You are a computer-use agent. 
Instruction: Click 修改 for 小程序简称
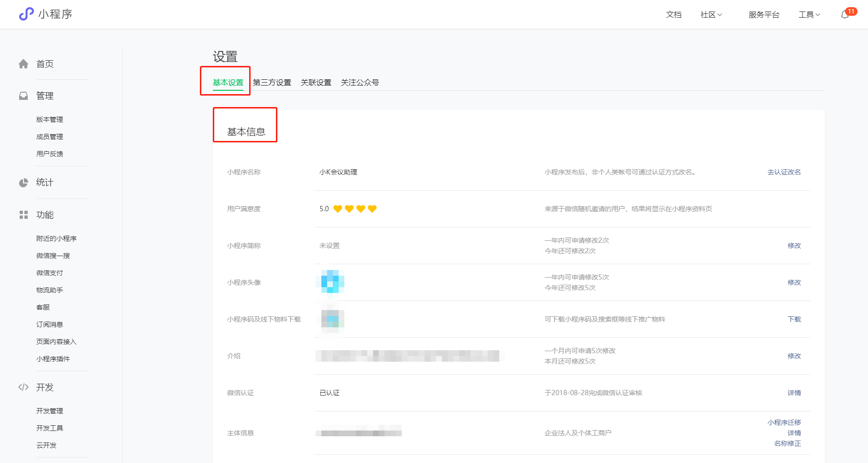tap(794, 246)
